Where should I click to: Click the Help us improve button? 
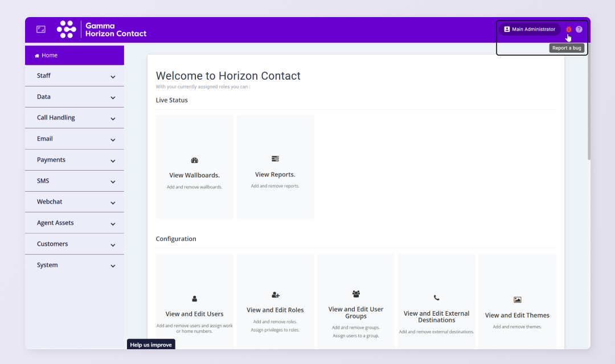coord(151,345)
